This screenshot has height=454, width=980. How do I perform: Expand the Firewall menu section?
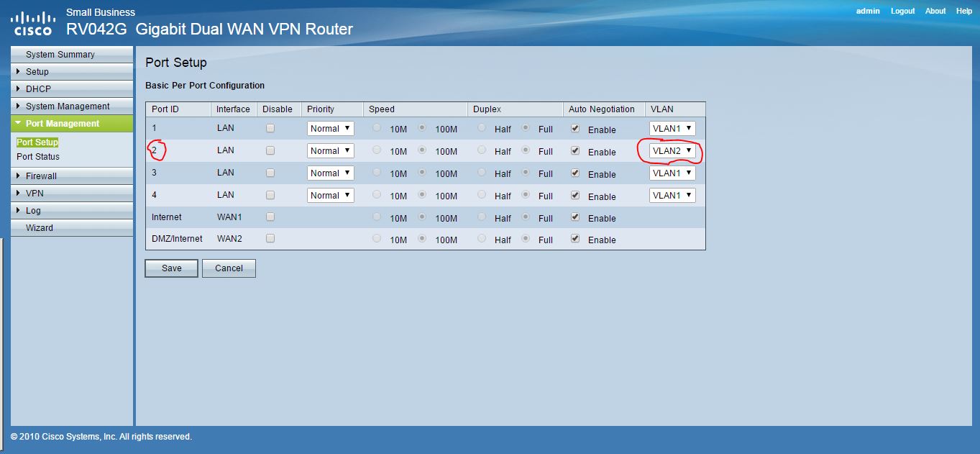tap(72, 176)
